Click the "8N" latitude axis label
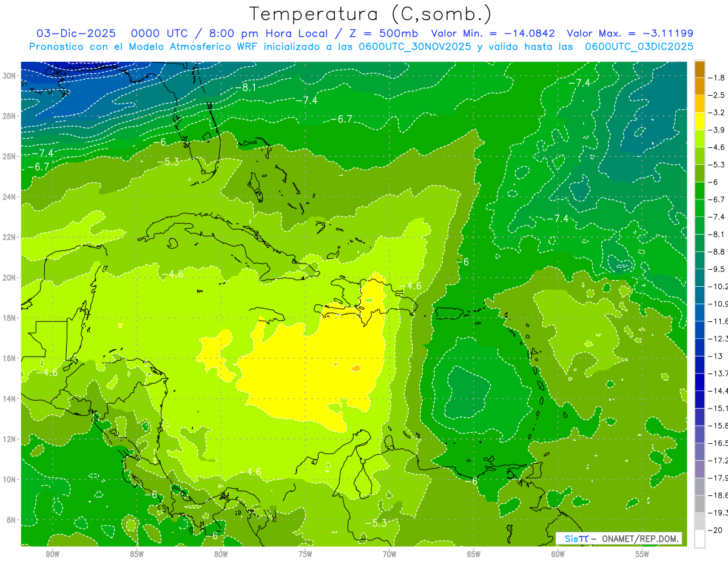The height and width of the screenshot is (562, 728). pos(12,520)
